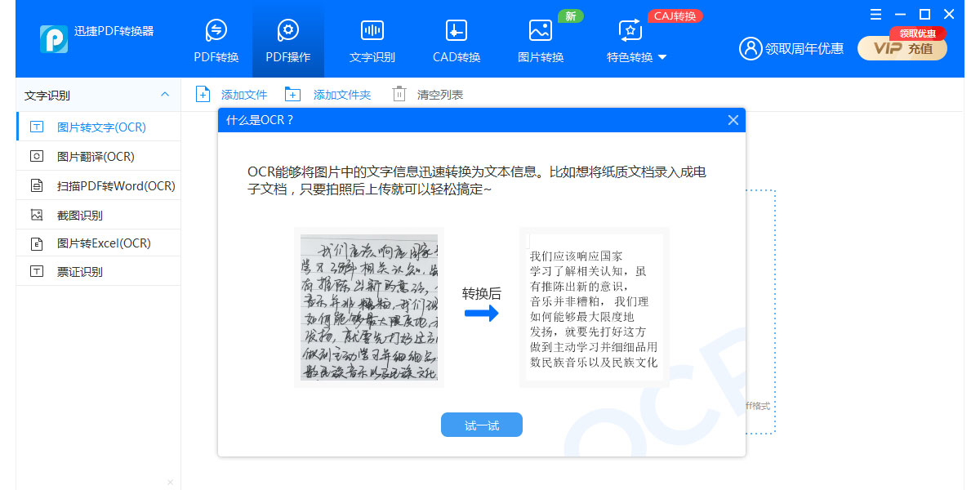Screen dimensions: 980x490
Task: Click the 截图识别 sidebar icon
Action: (x=37, y=215)
